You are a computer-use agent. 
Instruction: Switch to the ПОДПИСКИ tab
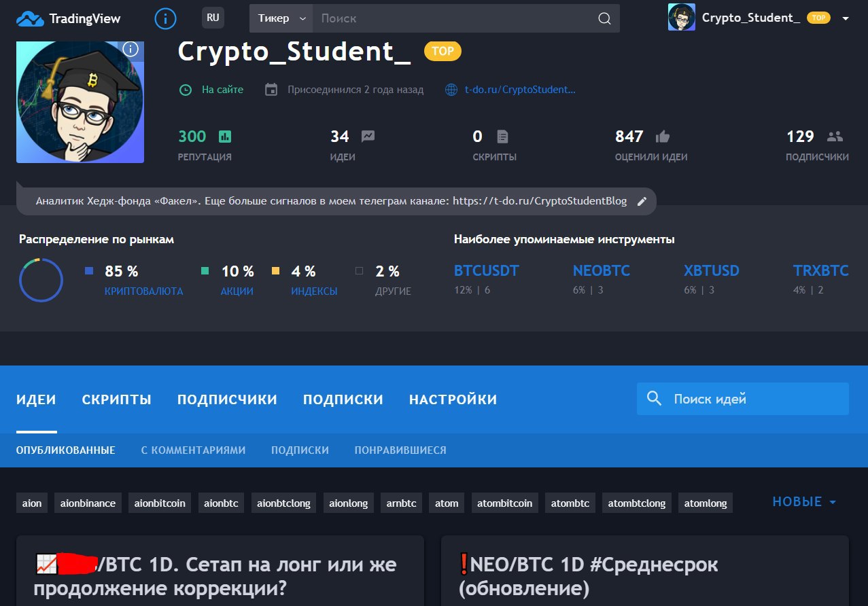pos(343,399)
